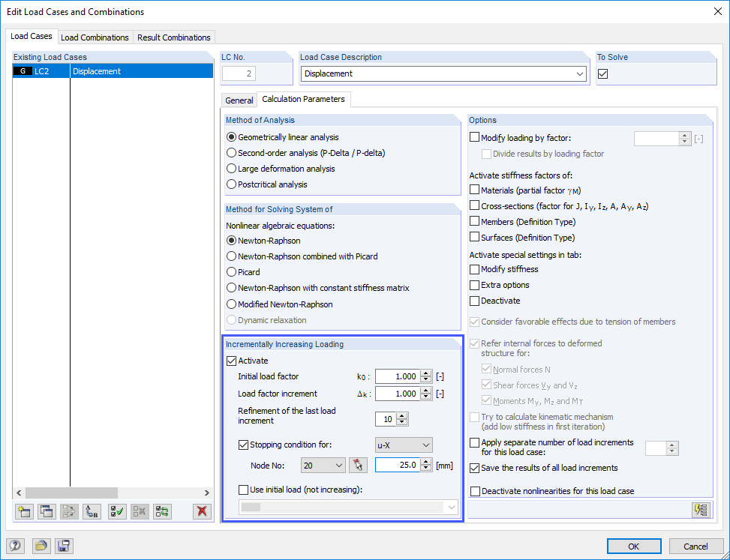The width and height of the screenshot is (730, 560).
Task: Select the Newton-Raphson method
Action: pyautogui.click(x=231, y=241)
